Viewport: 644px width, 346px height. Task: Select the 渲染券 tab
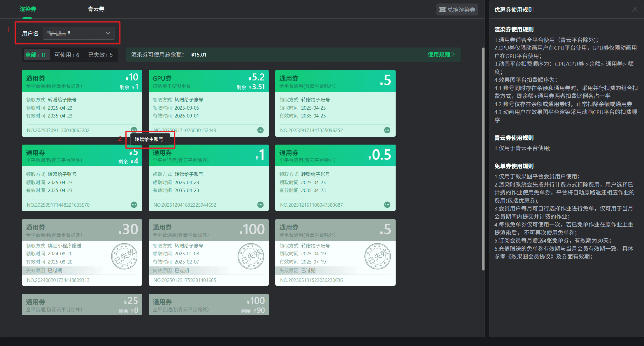pyautogui.click(x=28, y=9)
